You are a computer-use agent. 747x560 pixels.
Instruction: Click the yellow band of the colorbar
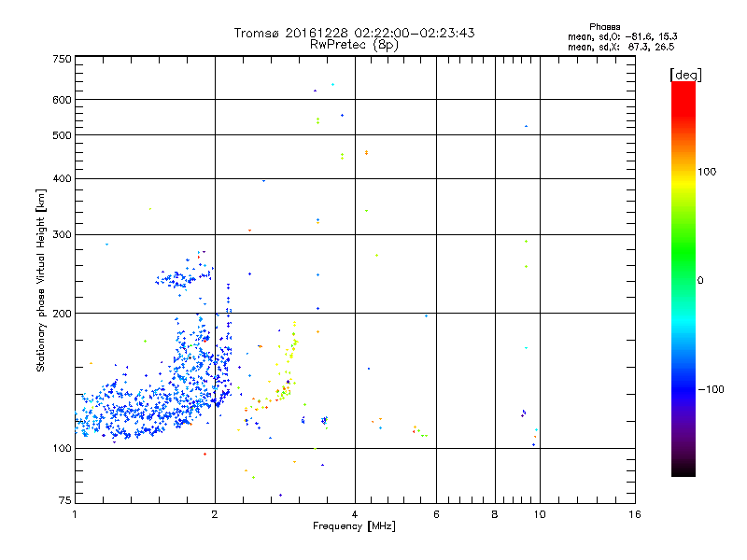pyautogui.click(x=684, y=183)
